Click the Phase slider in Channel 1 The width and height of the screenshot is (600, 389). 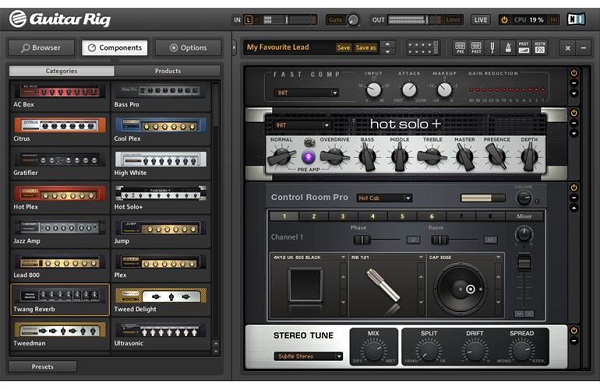point(377,240)
